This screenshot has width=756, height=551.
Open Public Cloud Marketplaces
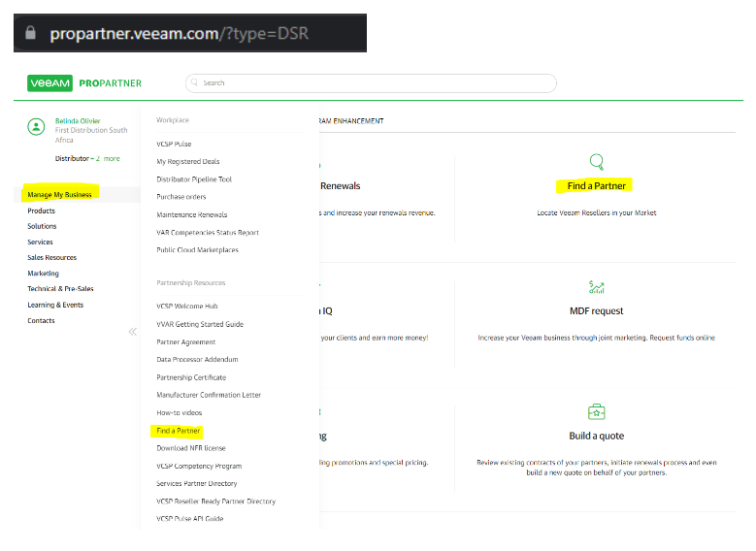[197, 249]
